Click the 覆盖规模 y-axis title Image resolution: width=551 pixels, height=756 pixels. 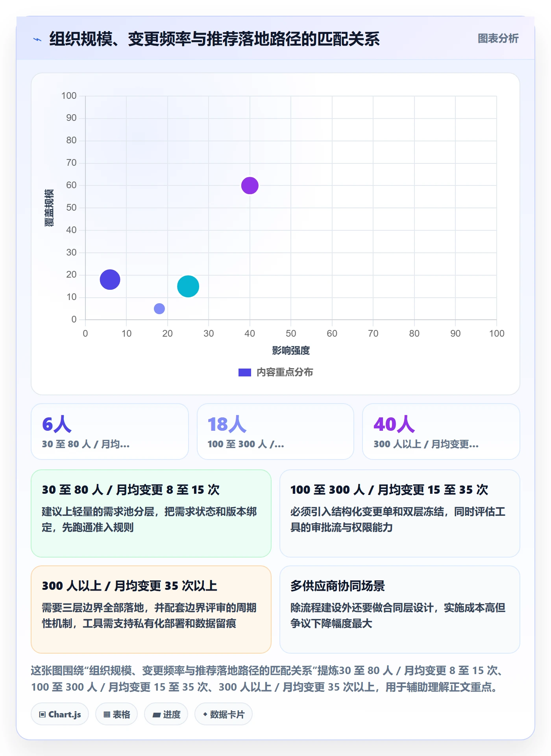point(49,208)
